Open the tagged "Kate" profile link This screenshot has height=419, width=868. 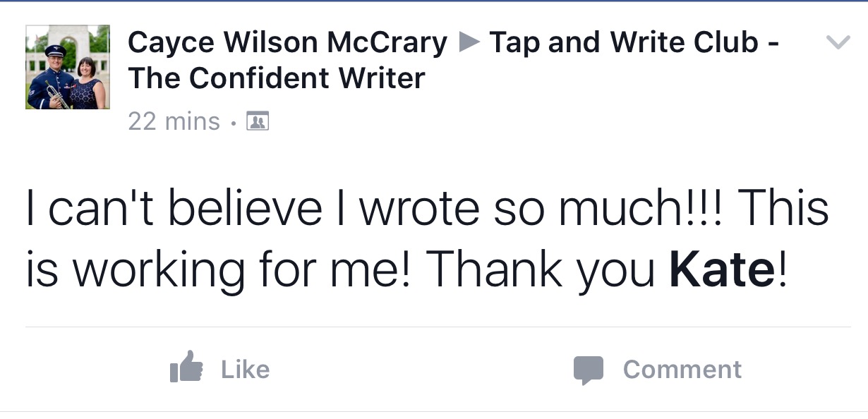722,269
